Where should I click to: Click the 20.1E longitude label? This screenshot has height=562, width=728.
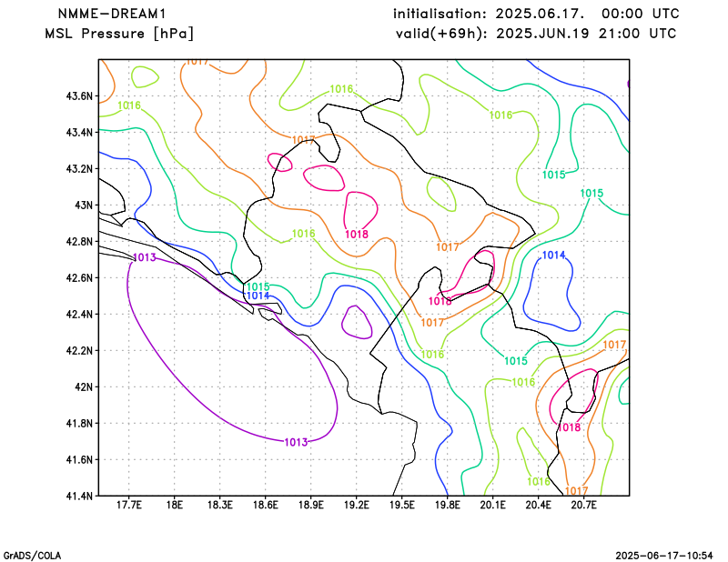pos(493,505)
